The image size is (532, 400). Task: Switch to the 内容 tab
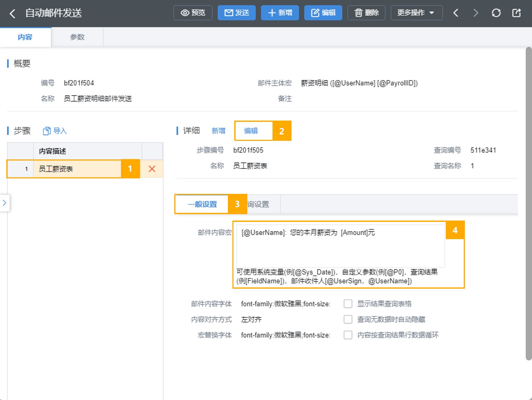[25, 37]
